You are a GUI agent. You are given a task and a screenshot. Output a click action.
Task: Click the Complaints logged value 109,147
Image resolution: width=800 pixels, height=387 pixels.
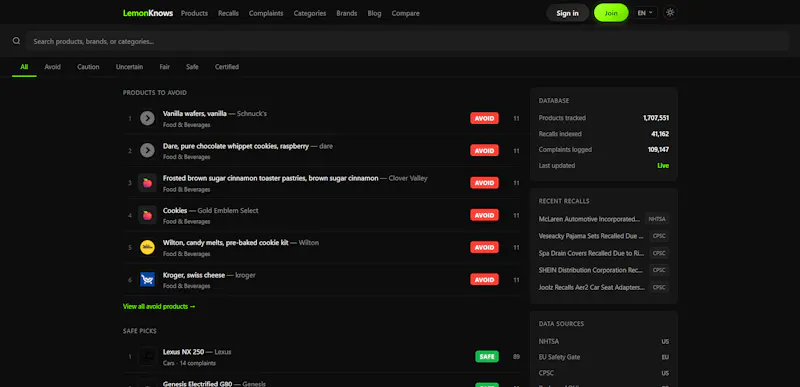click(658, 150)
